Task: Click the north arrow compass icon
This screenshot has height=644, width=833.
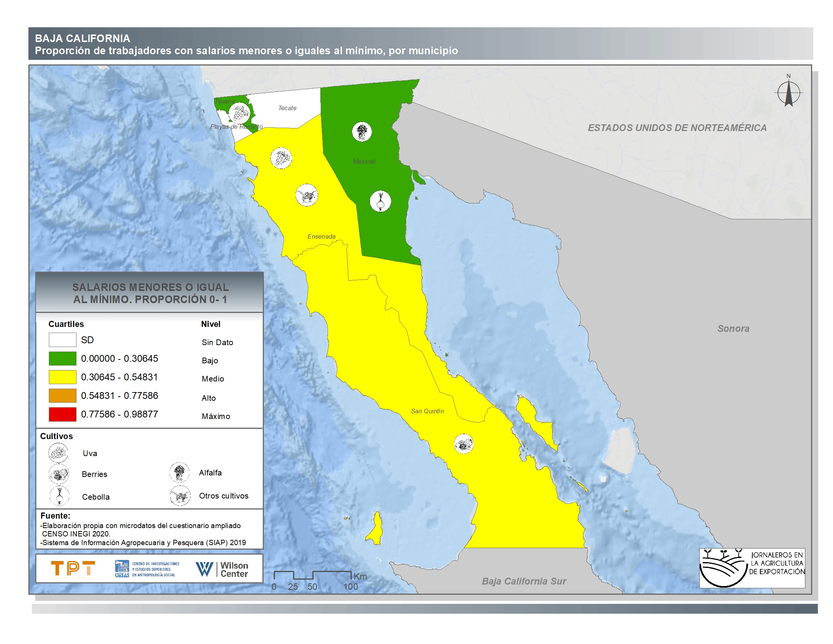Action: [x=788, y=93]
